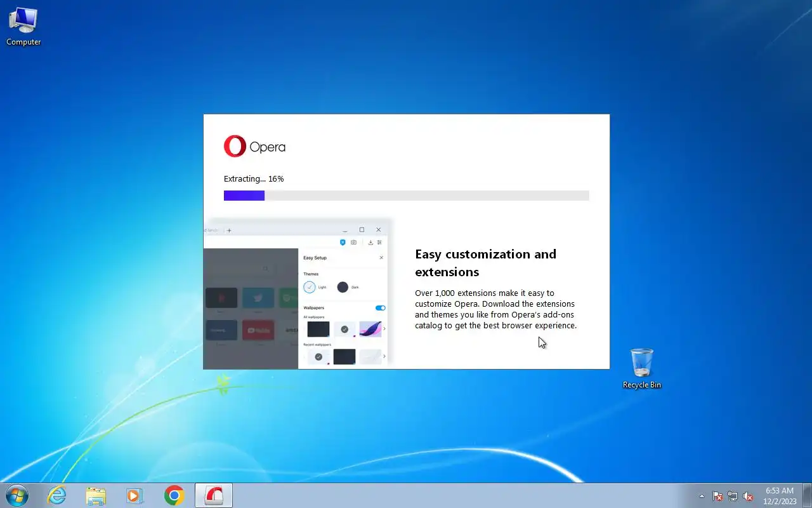This screenshot has width=812, height=508.
Task: Click the "Extracting... 16%" status text
Action: [x=254, y=179]
